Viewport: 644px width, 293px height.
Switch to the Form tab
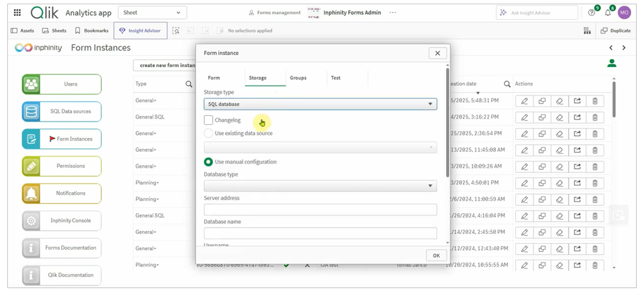(214, 78)
